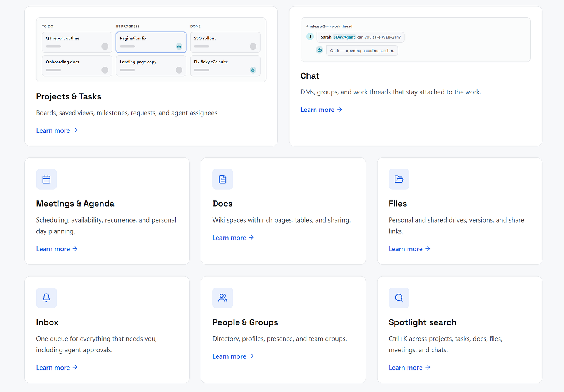Screen dimensions: 564x392
Task: Click the Files folder icon
Action: point(399,179)
